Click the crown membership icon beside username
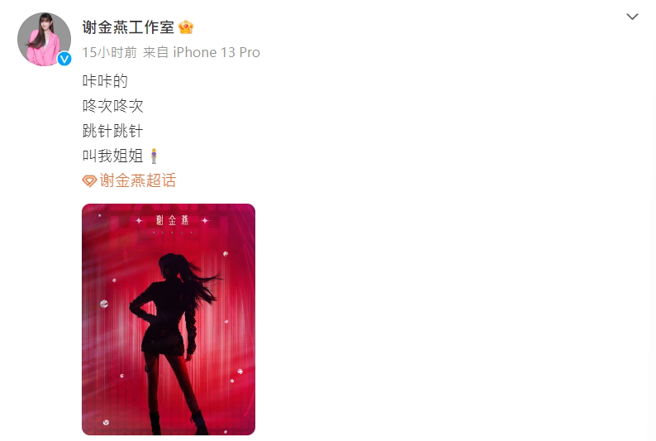 click(186, 27)
